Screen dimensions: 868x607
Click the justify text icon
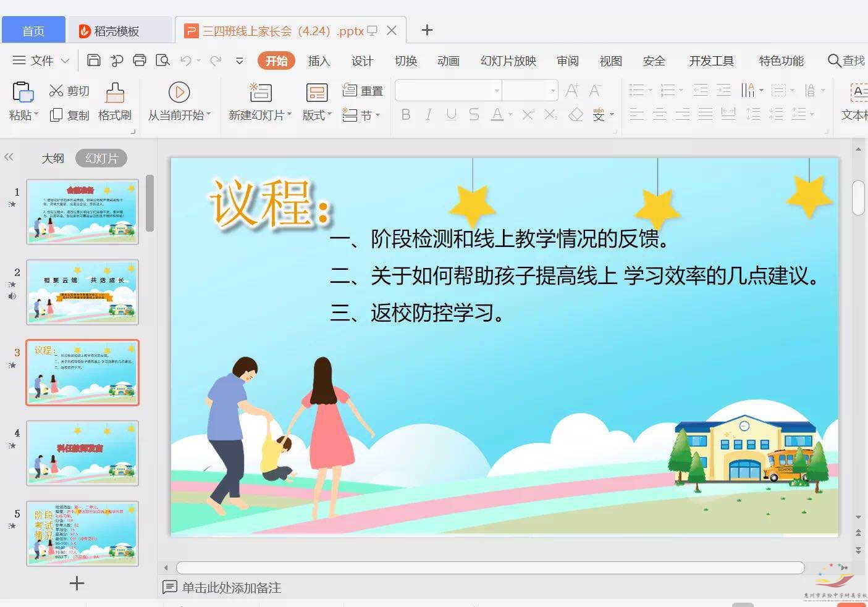pyautogui.click(x=706, y=114)
